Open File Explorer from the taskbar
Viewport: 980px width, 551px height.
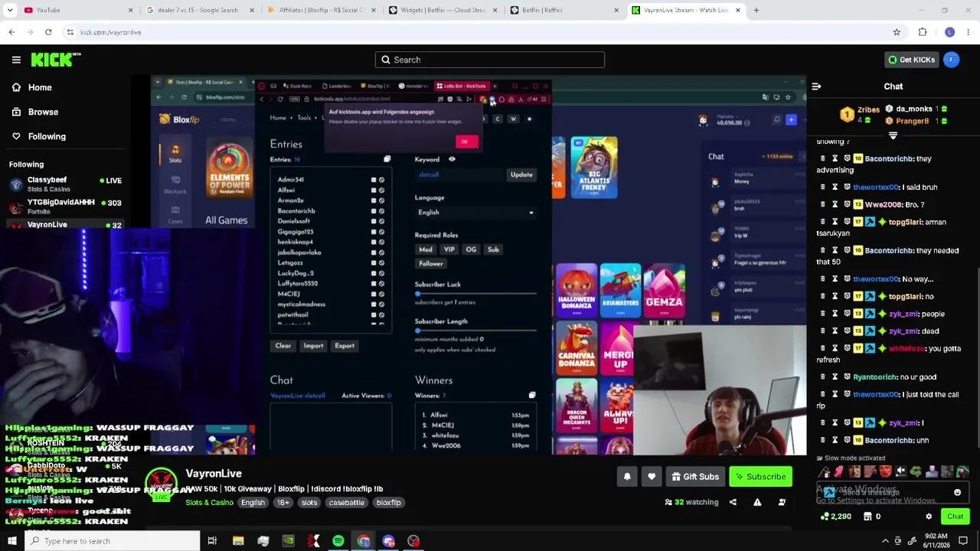[238, 541]
